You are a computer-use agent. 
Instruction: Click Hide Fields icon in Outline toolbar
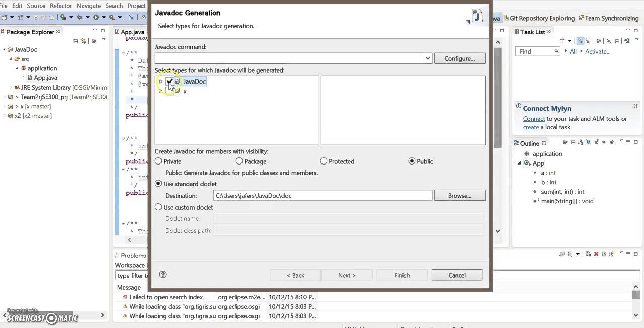pos(589,142)
